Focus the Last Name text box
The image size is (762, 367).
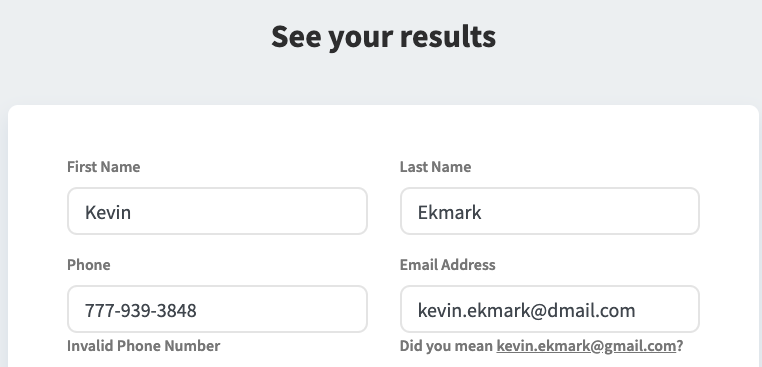(550, 211)
